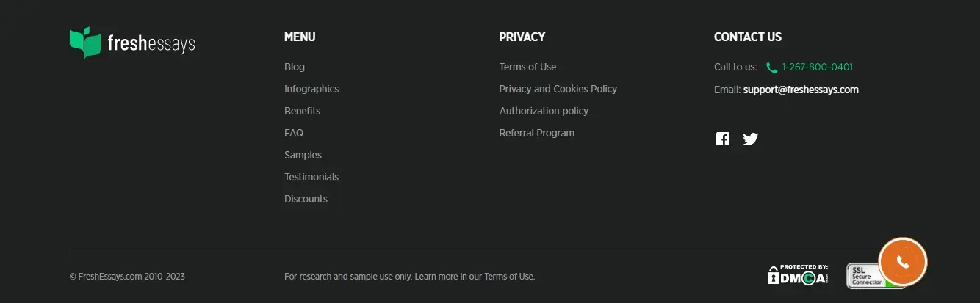The image size is (980, 303).
Task: Open Terms of Use under Privacy
Action: (527, 67)
